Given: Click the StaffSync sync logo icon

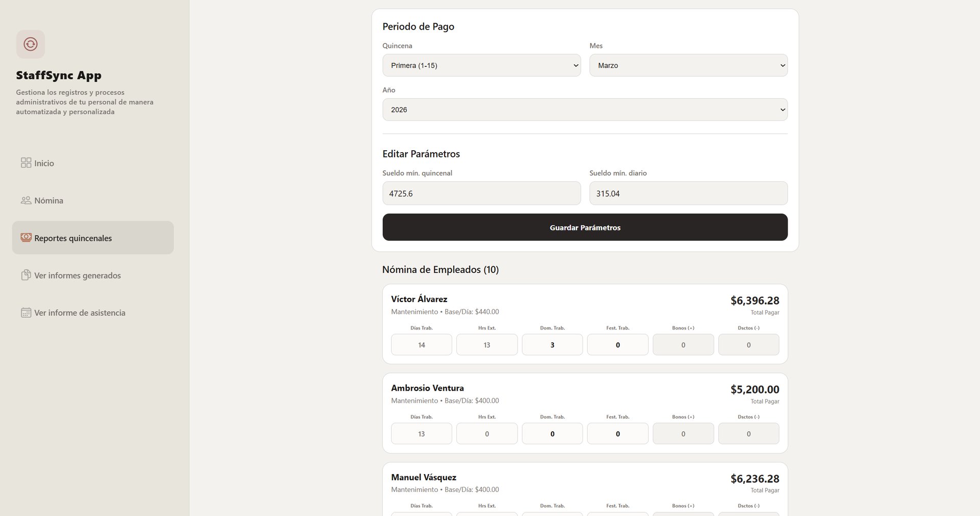Looking at the screenshot, I should click(31, 44).
